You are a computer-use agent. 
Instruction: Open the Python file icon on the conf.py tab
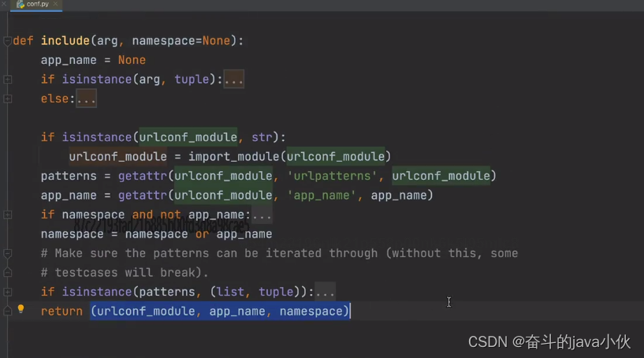[20, 4]
